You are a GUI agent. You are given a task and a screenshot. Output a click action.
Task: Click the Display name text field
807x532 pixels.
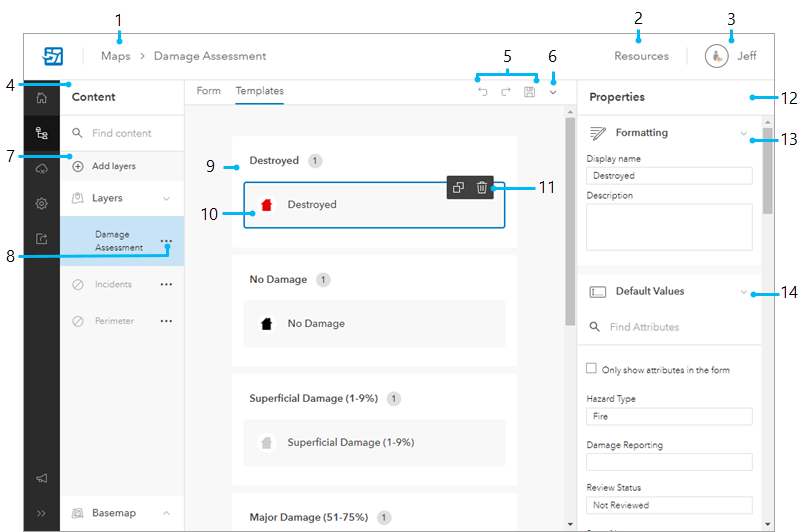coord(668,176)
